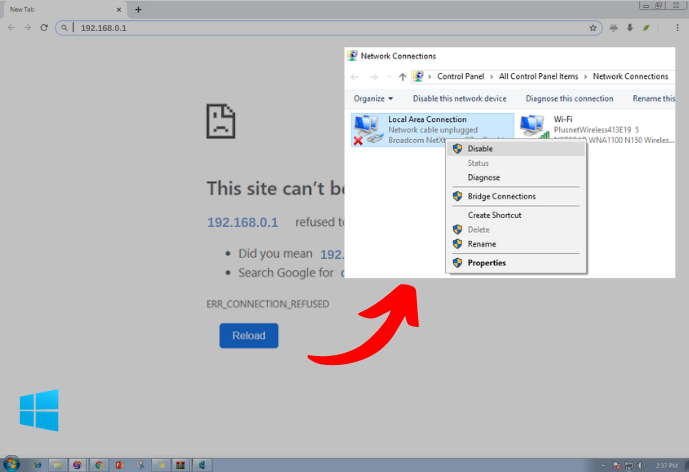Select the New Tab browser tab
This screenshot has width=689, height=472.
click(64, 9)
